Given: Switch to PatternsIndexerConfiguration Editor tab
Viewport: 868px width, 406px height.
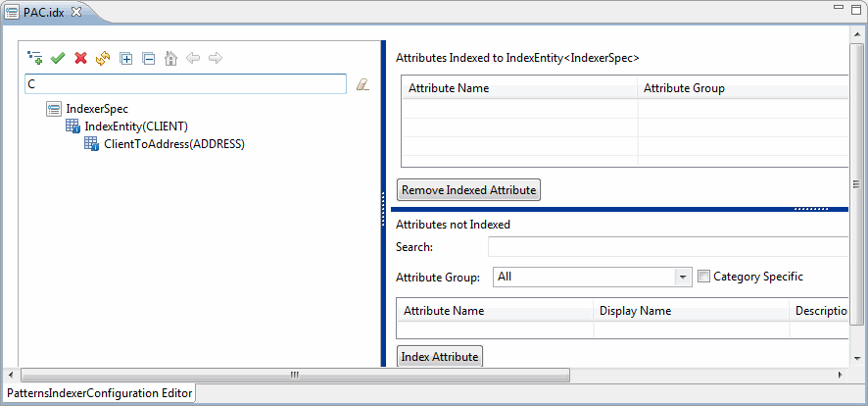Looking at the screenshot, I should coord(100,394).
